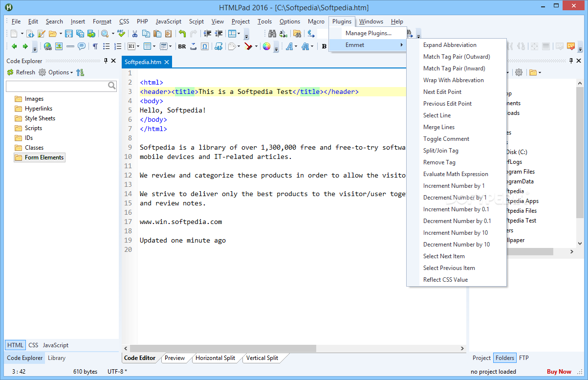This screenshot has height=380, width=588.
Task: Insert a special character with the Omega icon
Action: click(205, 46)
